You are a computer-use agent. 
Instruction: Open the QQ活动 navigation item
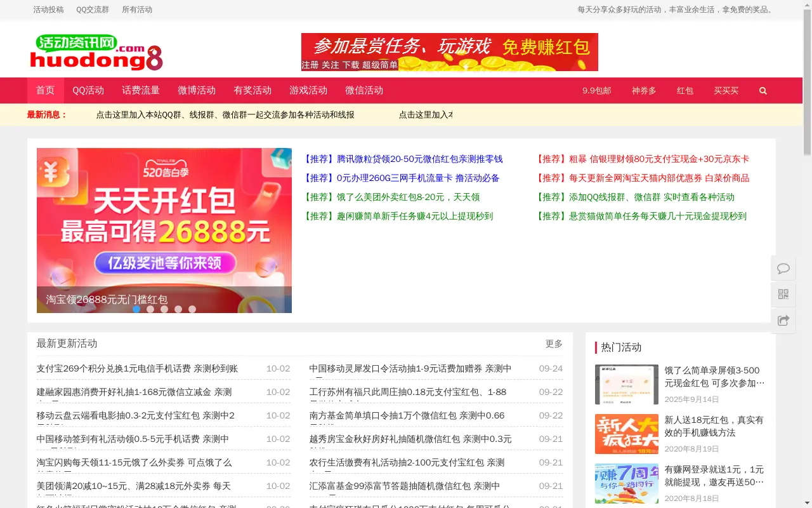tap(88, 90)
